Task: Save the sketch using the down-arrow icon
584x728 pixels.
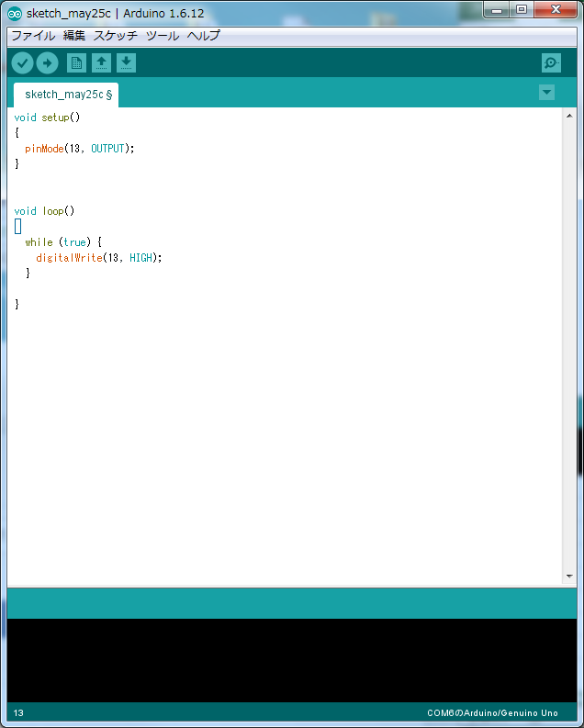Action: point(126,63)
